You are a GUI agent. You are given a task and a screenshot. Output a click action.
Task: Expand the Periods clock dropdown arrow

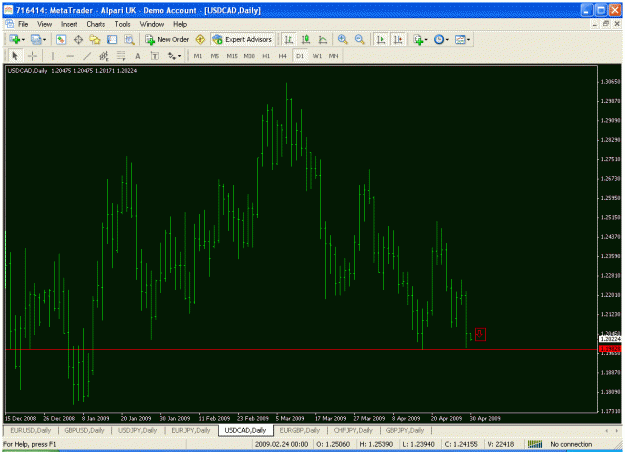[x=447, y=39]
